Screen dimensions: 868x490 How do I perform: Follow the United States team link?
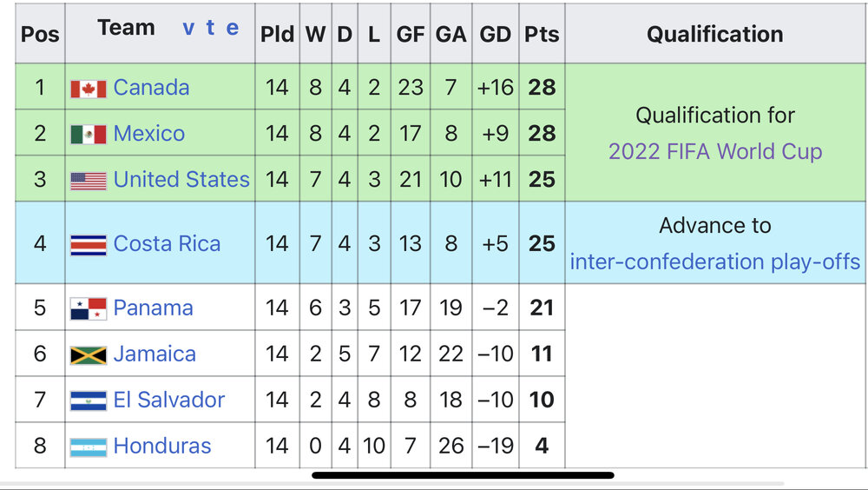[181, 180]
